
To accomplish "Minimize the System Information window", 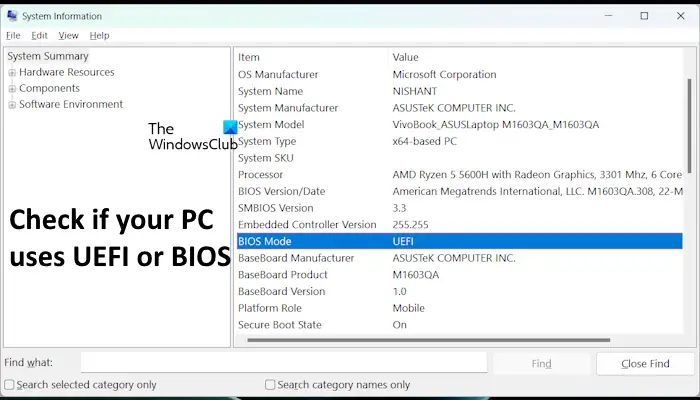I will click(608, 16).
